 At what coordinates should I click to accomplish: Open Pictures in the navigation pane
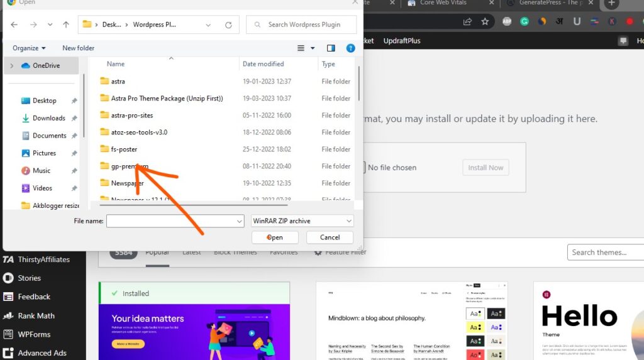(44, 153)
